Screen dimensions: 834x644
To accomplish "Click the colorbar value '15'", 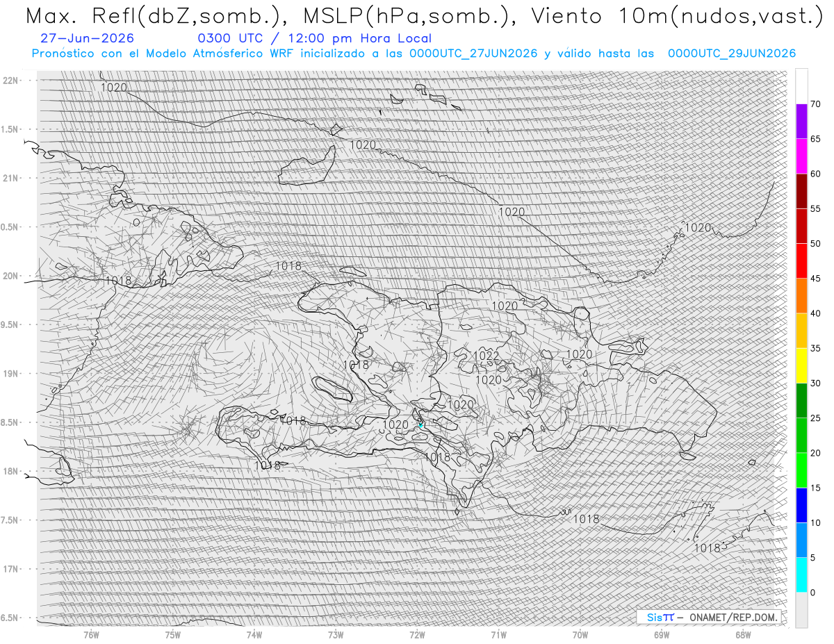I will click(816, 488).
